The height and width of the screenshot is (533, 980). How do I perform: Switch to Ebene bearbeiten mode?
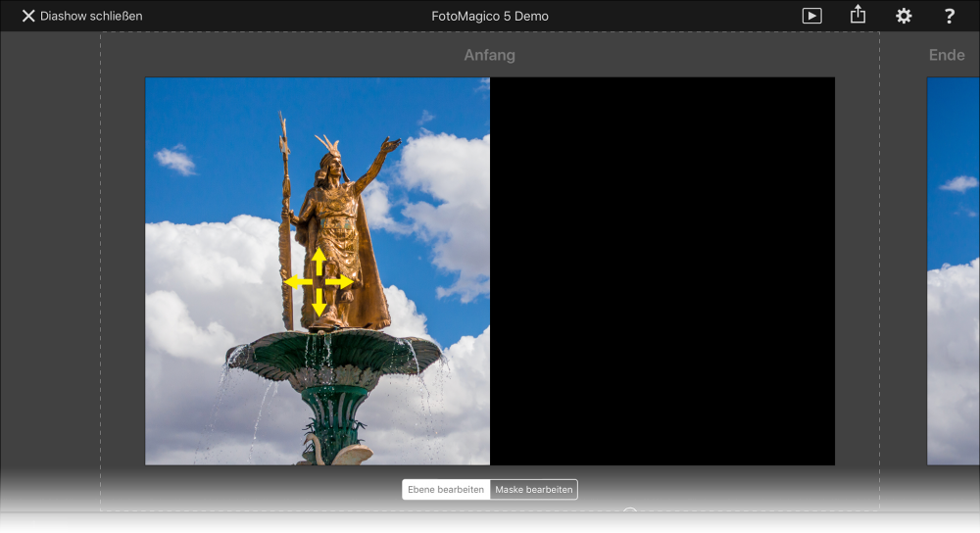point(446,489)
